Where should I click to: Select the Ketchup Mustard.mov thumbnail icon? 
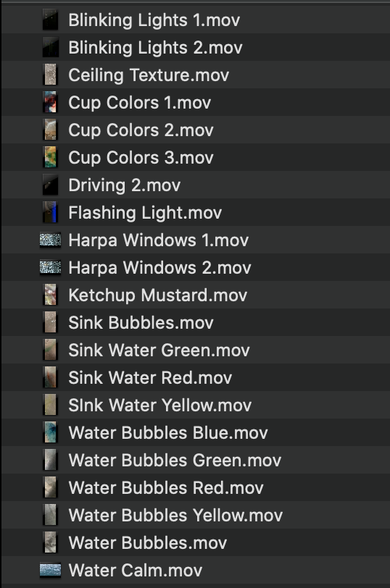(50, 295)
